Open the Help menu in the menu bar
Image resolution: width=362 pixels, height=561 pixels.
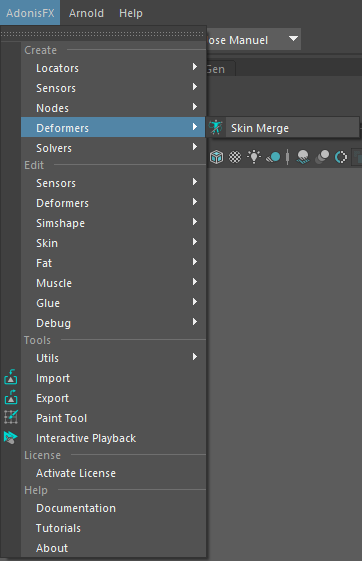(131, 13)
